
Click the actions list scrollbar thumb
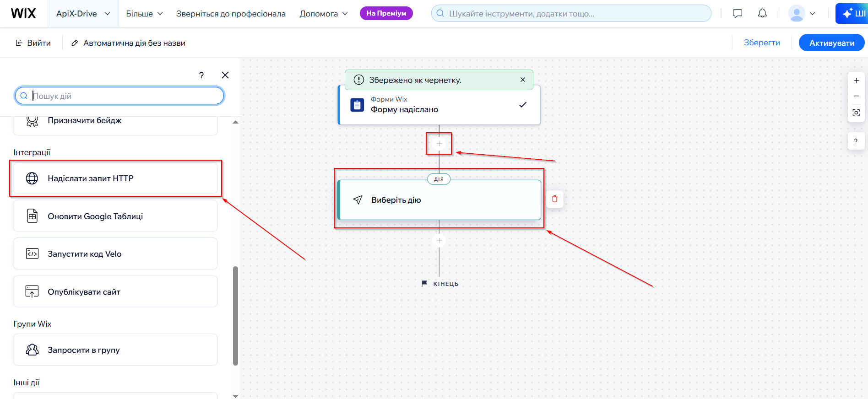tap(235, 316)
